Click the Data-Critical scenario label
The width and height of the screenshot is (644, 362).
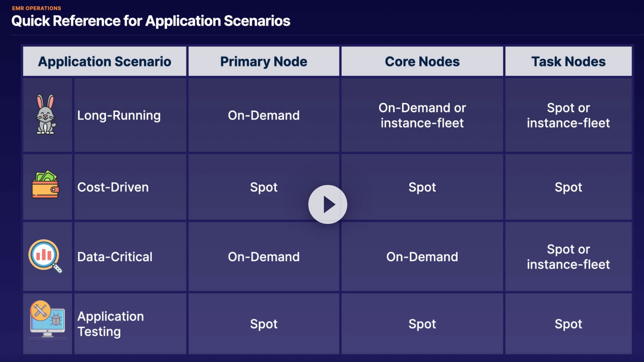coord(115,257)
